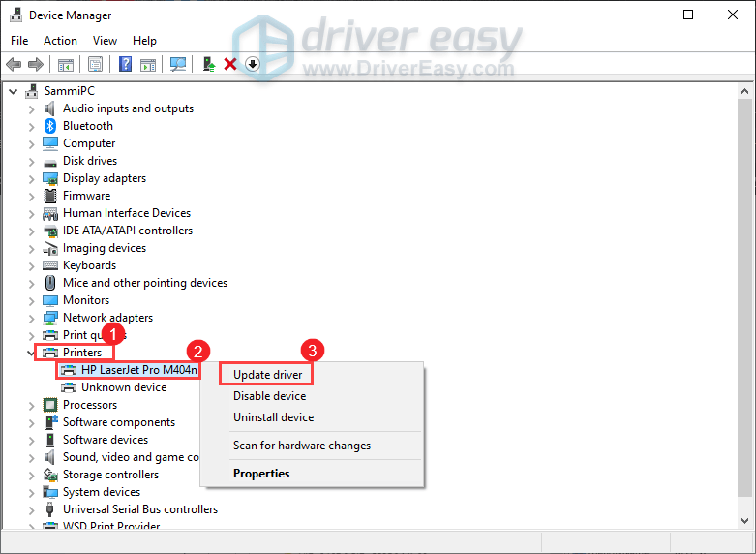756x554 pixels.
Task: Click the Back arrow toolbar icon
Action: [14, 64]
